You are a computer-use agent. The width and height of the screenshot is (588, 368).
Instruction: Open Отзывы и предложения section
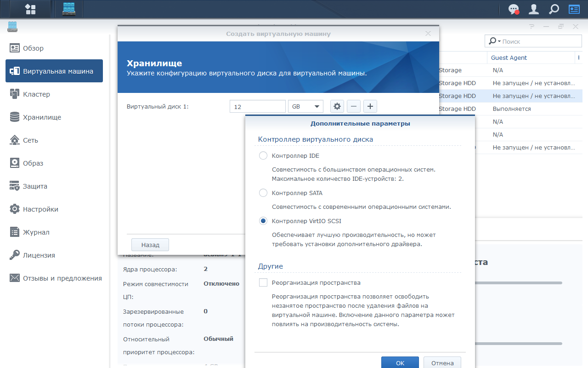coord(54,278)
